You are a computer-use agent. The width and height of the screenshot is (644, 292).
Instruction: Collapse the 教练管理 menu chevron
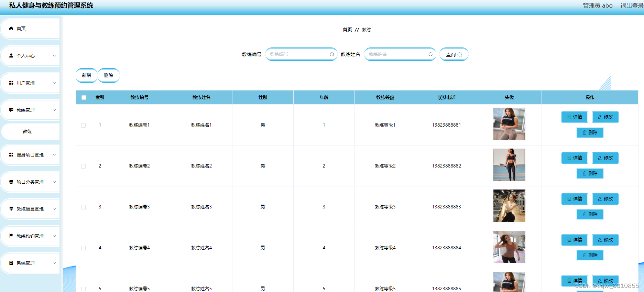pyautogui.click(x=54, y=110)
